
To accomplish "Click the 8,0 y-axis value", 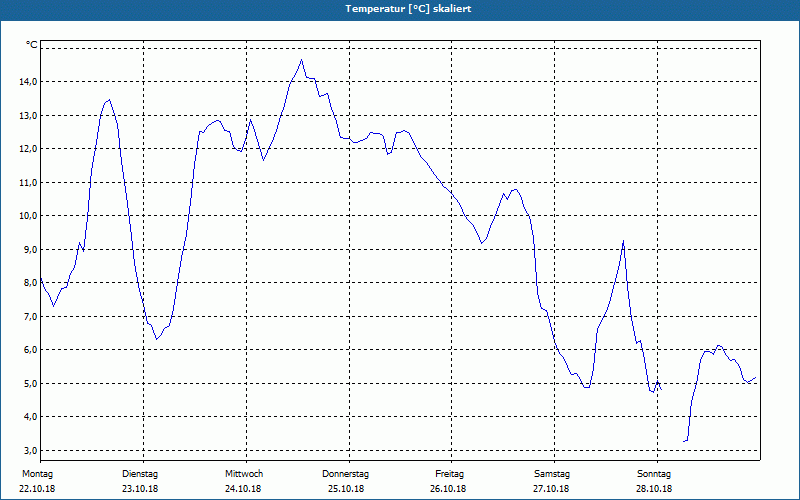I will [30, 282].
